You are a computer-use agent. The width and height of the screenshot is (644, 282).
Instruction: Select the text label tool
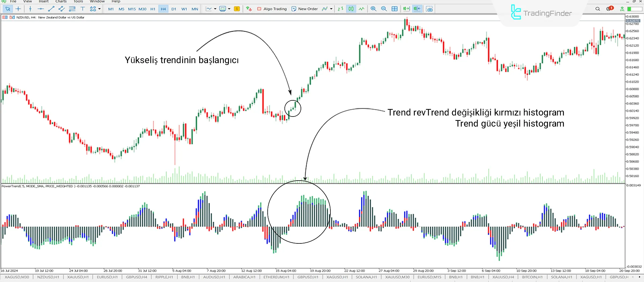pyautogui.click(x=83, y=9)
